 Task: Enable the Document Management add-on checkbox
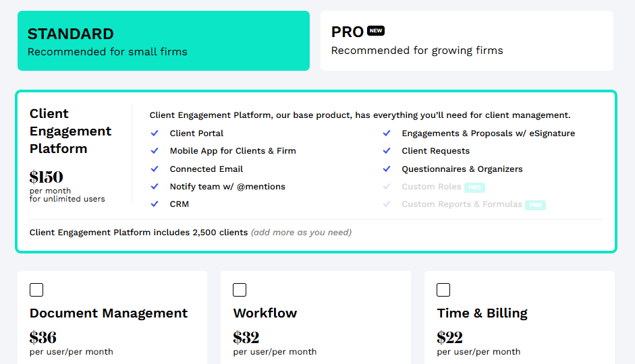[x=36, y=290]
